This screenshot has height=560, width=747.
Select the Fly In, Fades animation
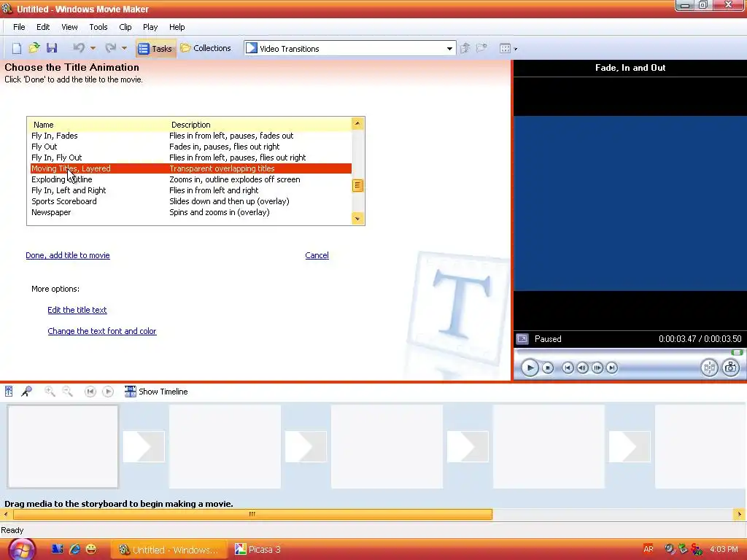pos(191,136)
